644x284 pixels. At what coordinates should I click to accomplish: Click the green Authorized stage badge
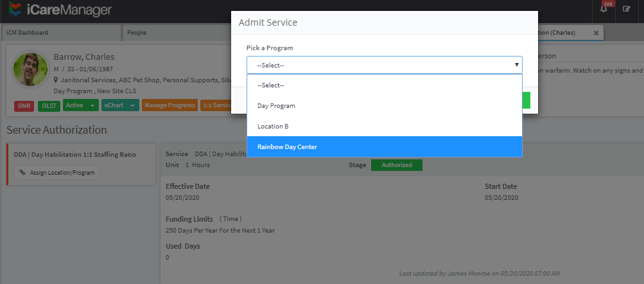pyautogui.click(x=396, y=165)
